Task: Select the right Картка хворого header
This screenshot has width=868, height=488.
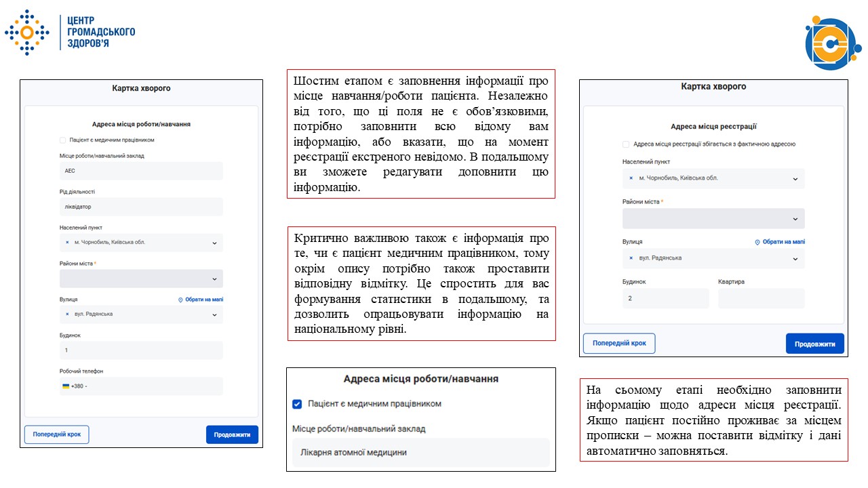Action: tap(712, 86)
